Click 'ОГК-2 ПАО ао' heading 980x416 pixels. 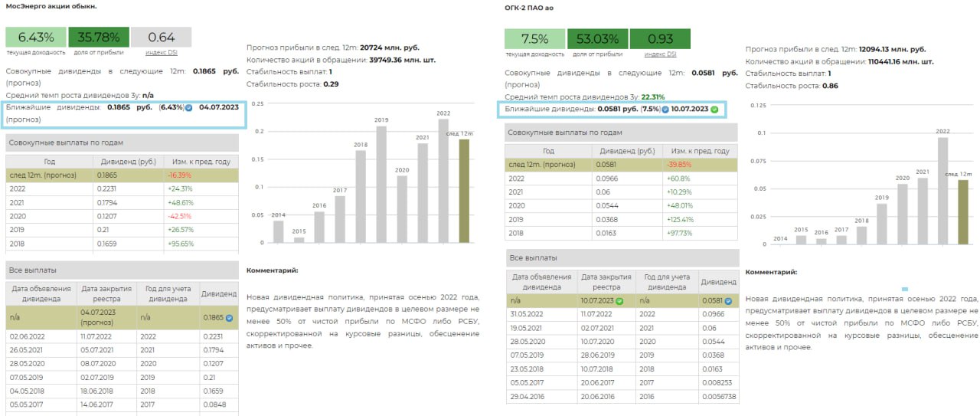[x=529, y=8]
